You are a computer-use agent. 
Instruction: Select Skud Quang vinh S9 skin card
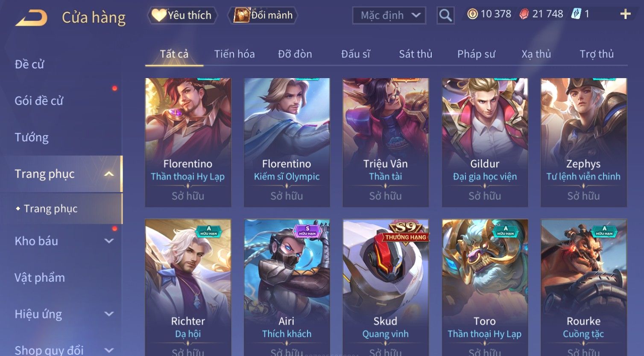click(x=385, y=288)
